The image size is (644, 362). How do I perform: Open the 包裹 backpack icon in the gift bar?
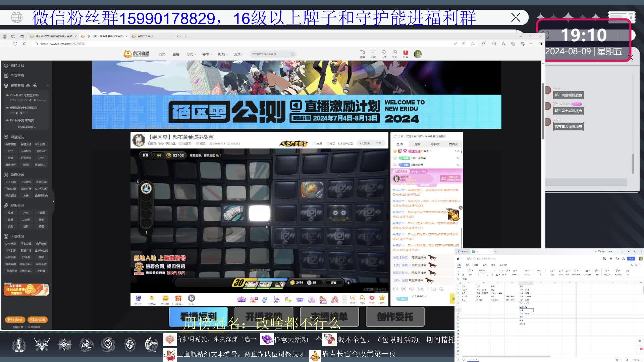tap(362, 298)
